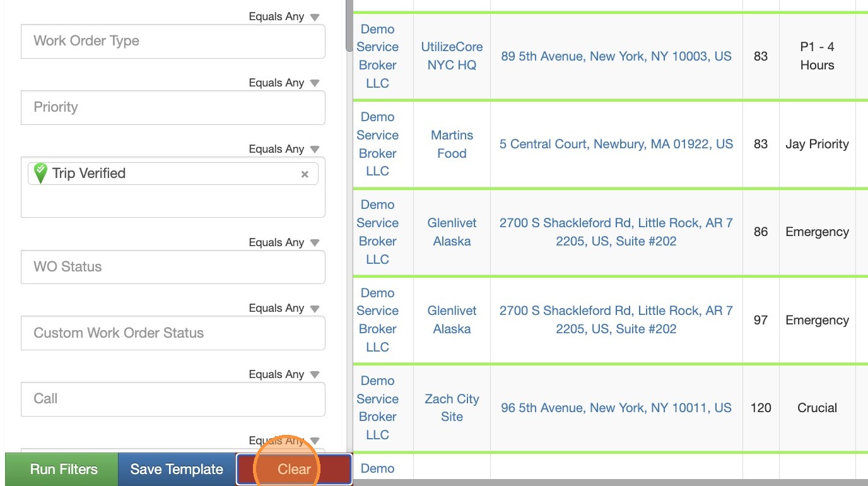Click the '97' number cell

pyautogui.click(x=761, y=320)
